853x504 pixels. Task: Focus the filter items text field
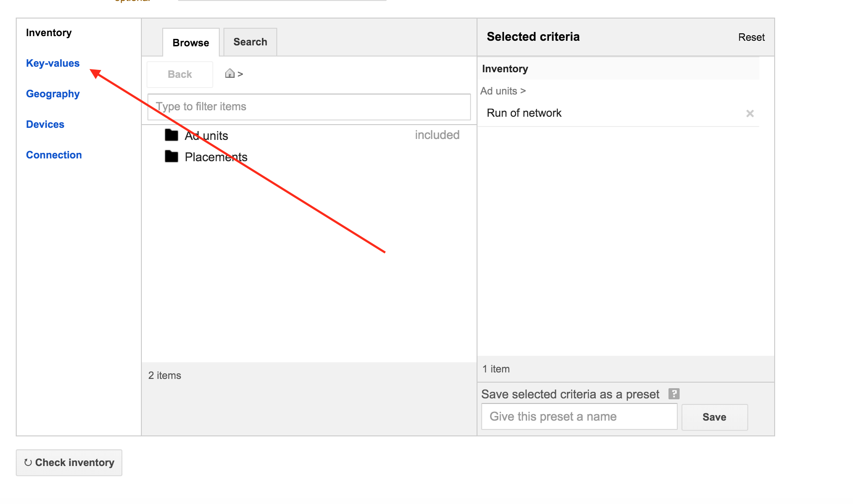(309, 107)
